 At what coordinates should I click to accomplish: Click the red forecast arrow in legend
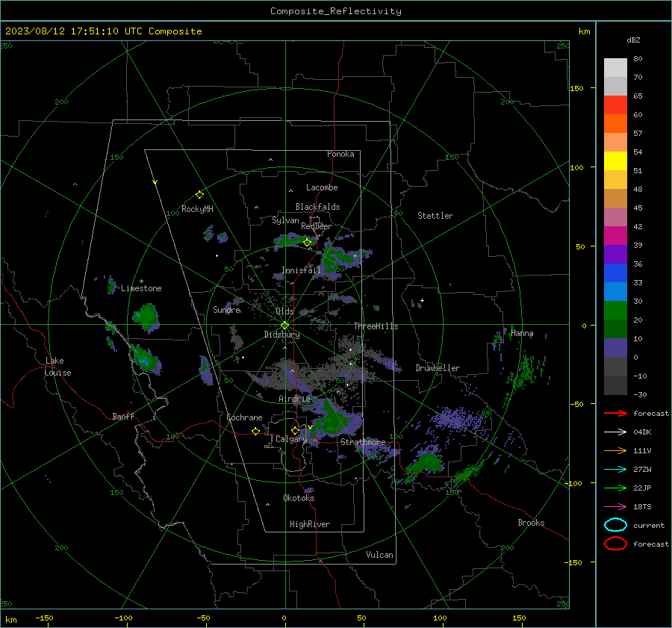click(x=615, y=413)
